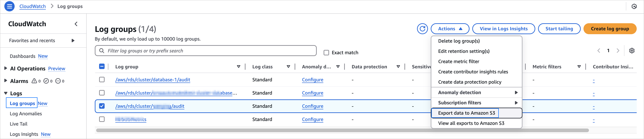Click the hexagon icon in top-right corner
The width and height of the screenshot is (644, 139).
tap(634, 6)
